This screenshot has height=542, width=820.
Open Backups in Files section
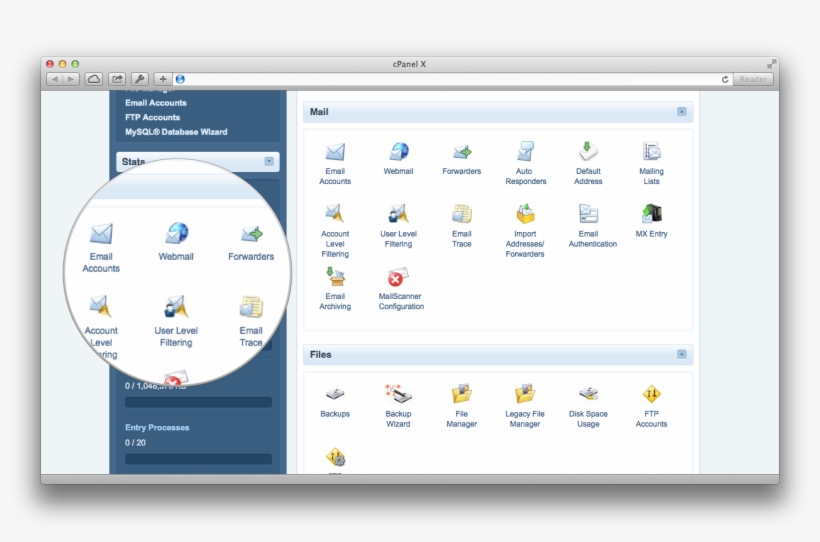coord(335,400)
